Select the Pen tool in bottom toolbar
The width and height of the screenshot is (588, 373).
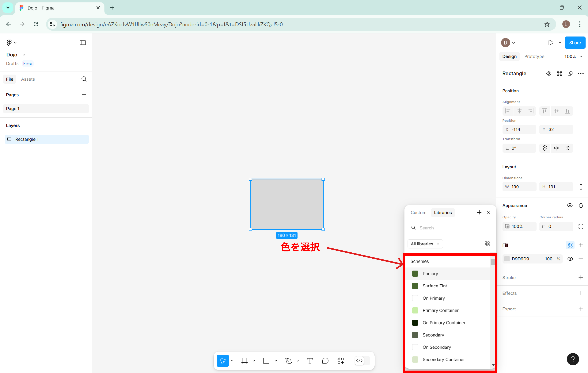tap(288, 361)
